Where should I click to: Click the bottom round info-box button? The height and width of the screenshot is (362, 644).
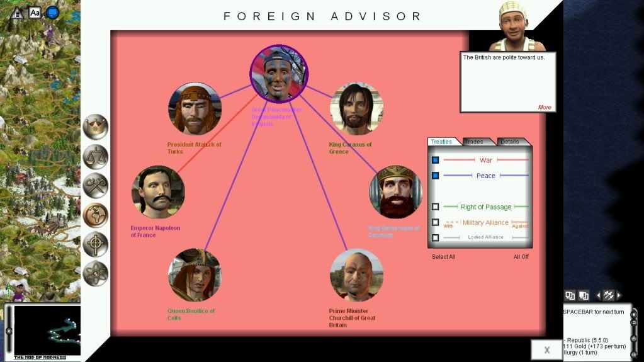(x=634, y=354)
